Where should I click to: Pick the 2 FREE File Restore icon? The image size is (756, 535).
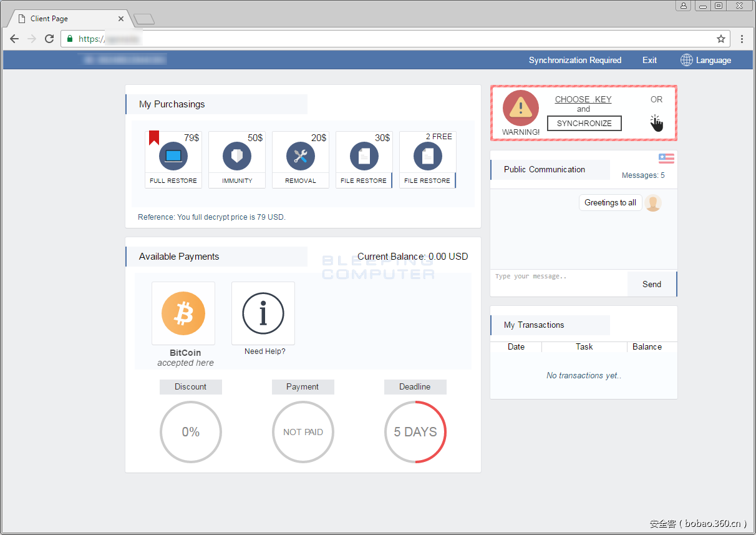(428, 156)
